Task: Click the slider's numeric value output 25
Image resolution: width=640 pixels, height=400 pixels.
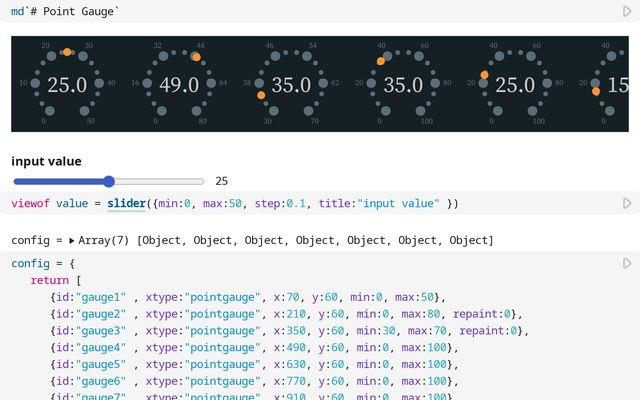Action: pos(221,181)
